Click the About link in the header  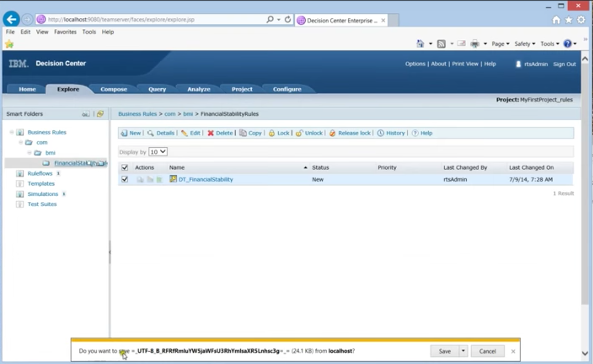(x=438, y=64)
